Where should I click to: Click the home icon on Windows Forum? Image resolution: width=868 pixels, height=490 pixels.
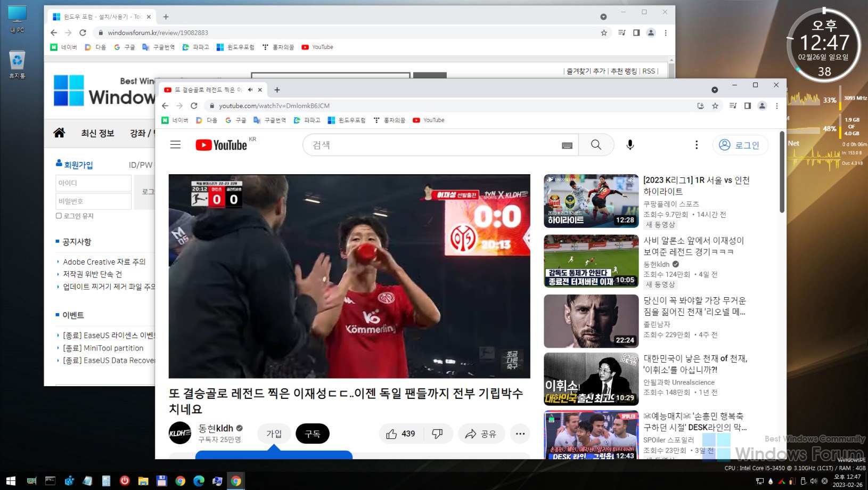click(x=59, y=133)
